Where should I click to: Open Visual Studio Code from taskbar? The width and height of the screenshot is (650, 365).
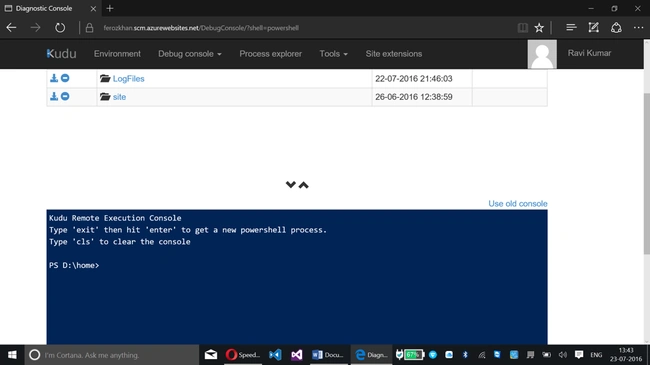point(275,355)
